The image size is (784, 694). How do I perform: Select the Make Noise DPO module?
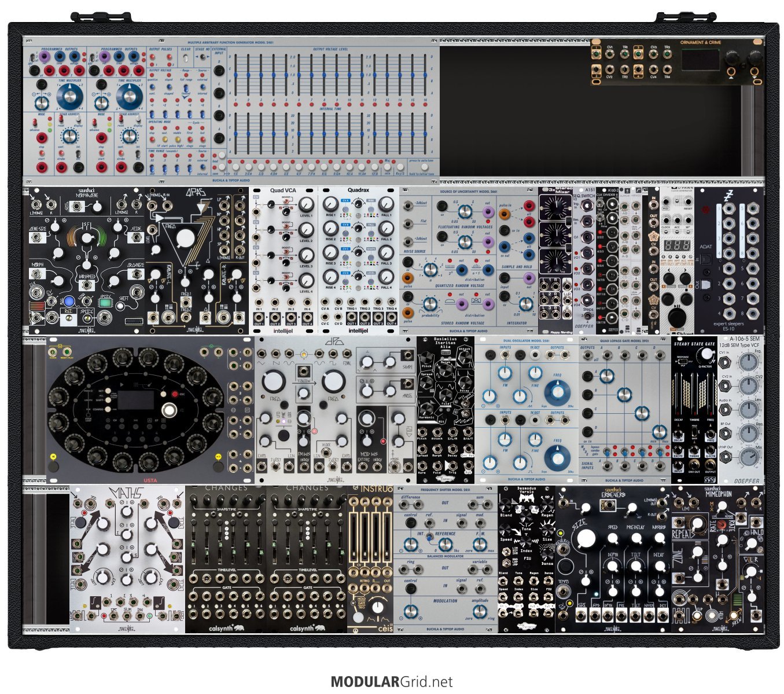(x=336, y=410)
